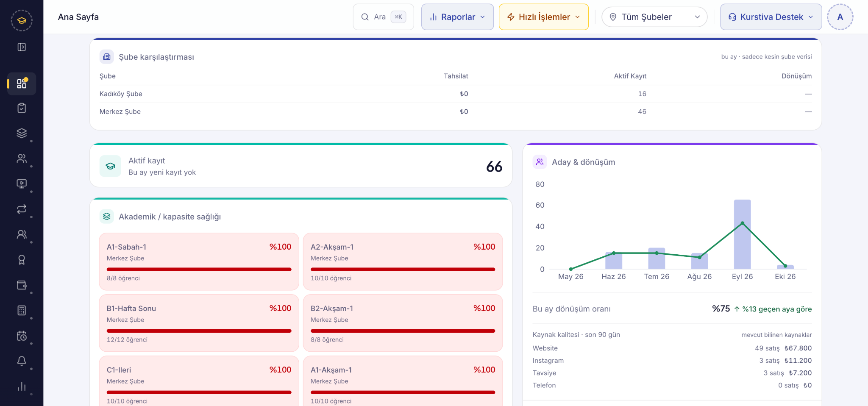
Task: Open the repeat arrows sidebar icon
Action: pyautogui.click(x=22, y=209)
